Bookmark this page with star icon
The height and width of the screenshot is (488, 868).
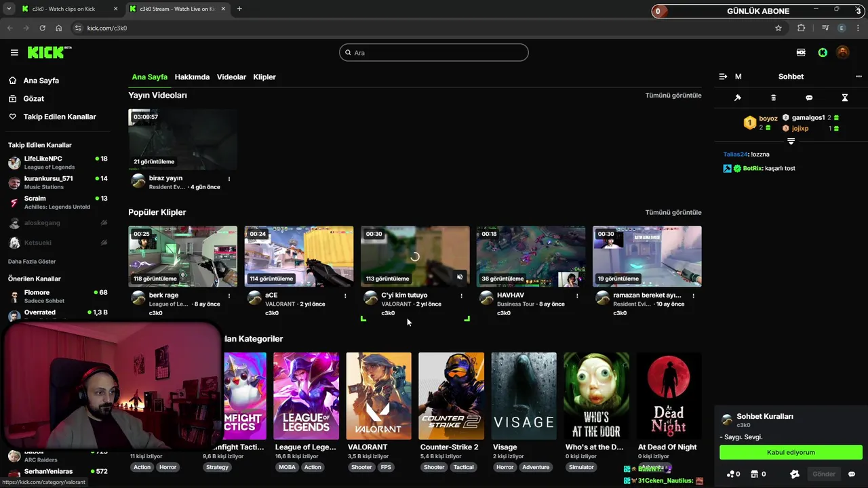click(x=778, y=28)
